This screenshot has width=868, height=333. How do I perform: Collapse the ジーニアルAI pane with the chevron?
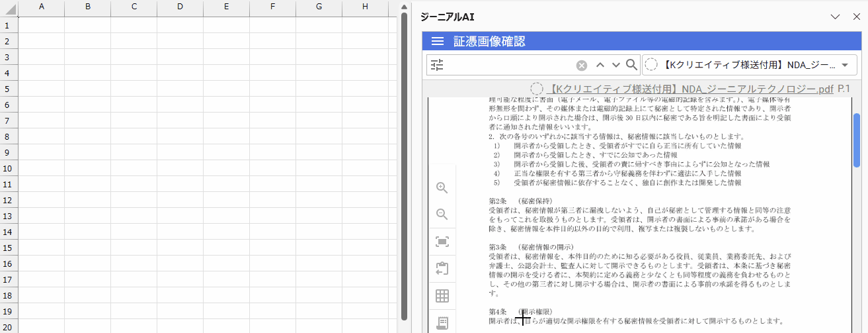click(x=835, y=17)
